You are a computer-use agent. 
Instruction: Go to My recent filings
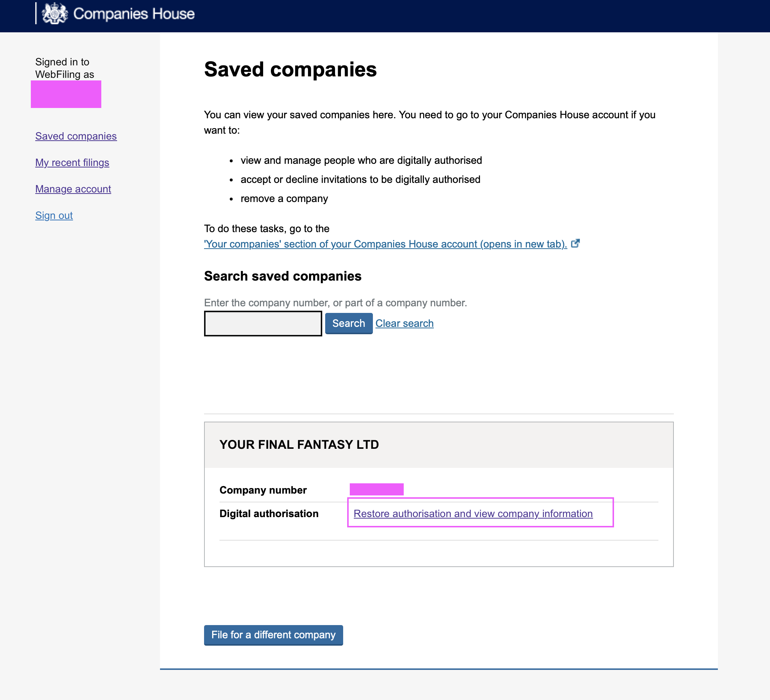(72, 162)
